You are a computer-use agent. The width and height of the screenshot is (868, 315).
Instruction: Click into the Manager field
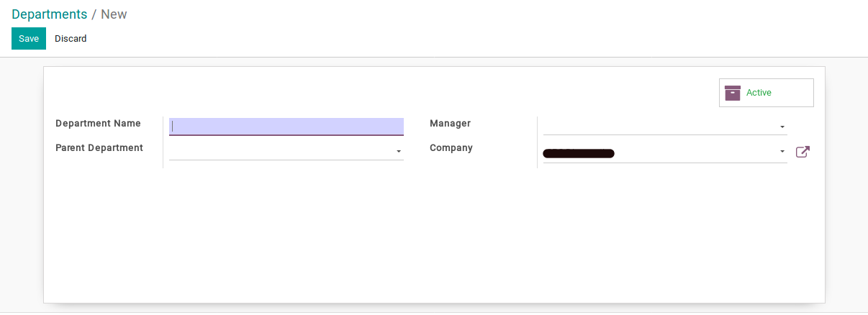click(x=659, y=127)
